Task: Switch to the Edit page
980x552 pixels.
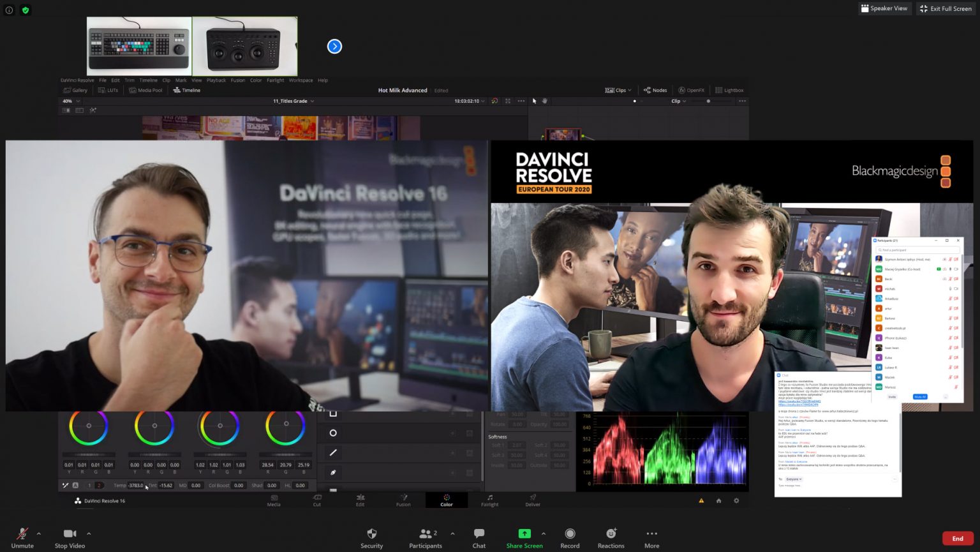Action: (x=360, y=500)
